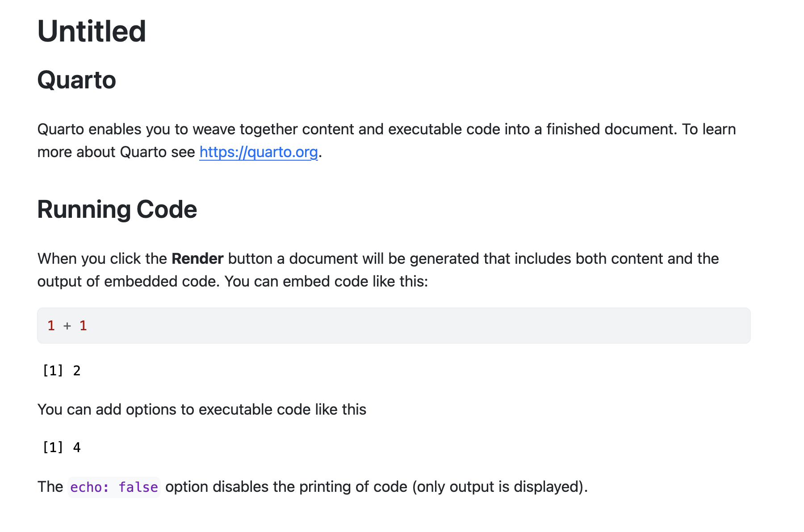The image size is (804, 532).
Task: Click the "Untitled" document title
Action: pos(92,31)
